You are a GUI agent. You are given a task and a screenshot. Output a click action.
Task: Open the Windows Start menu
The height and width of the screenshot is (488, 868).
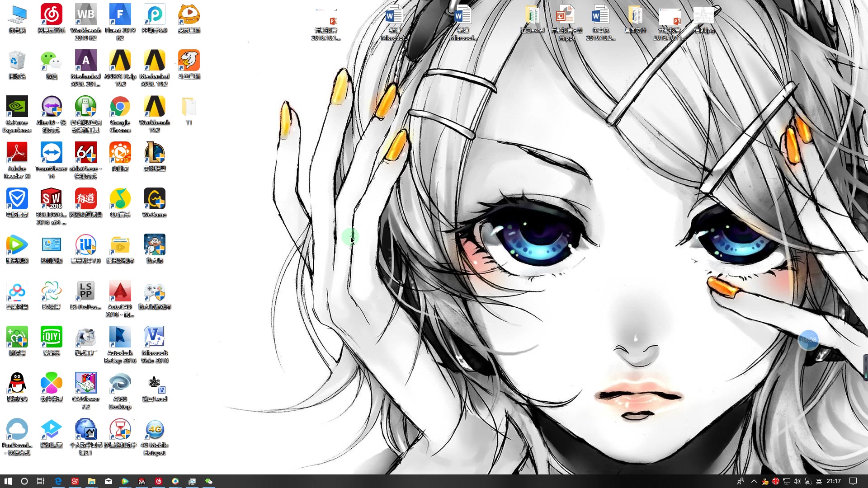point(8,481)
